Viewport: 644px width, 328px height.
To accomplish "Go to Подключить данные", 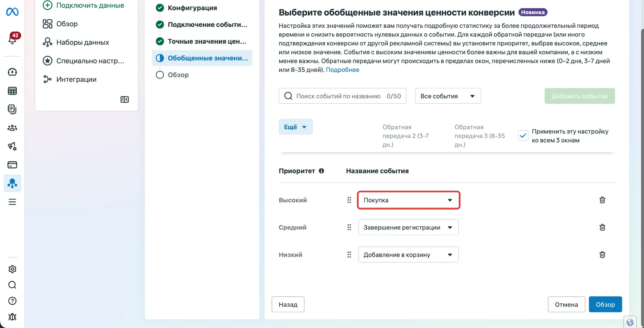I will pos(83,5).
